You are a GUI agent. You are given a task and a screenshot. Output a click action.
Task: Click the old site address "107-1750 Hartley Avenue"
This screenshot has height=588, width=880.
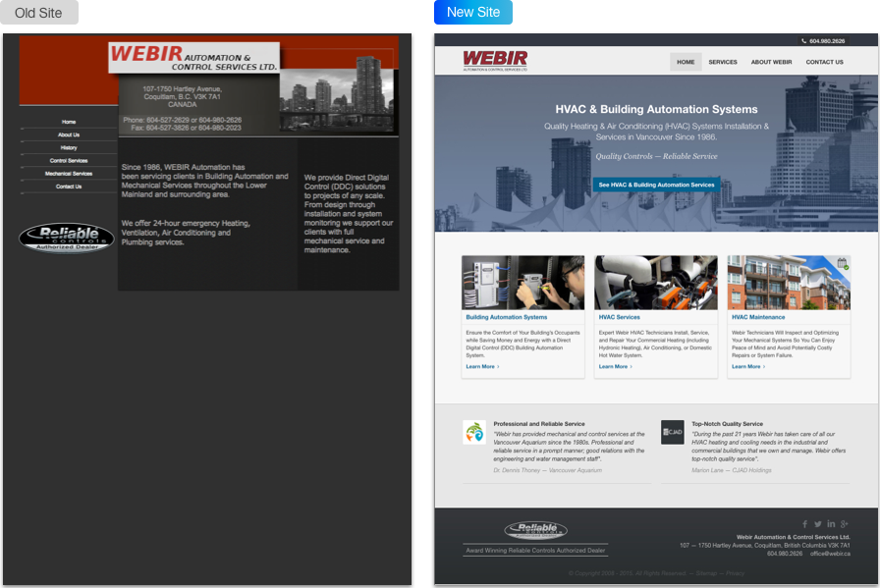(182, 89)
